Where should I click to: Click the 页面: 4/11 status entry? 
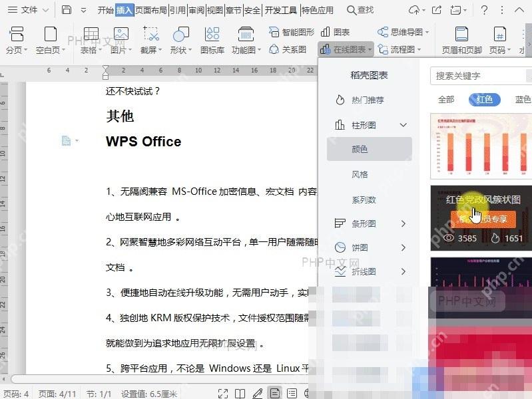point(57,394)
